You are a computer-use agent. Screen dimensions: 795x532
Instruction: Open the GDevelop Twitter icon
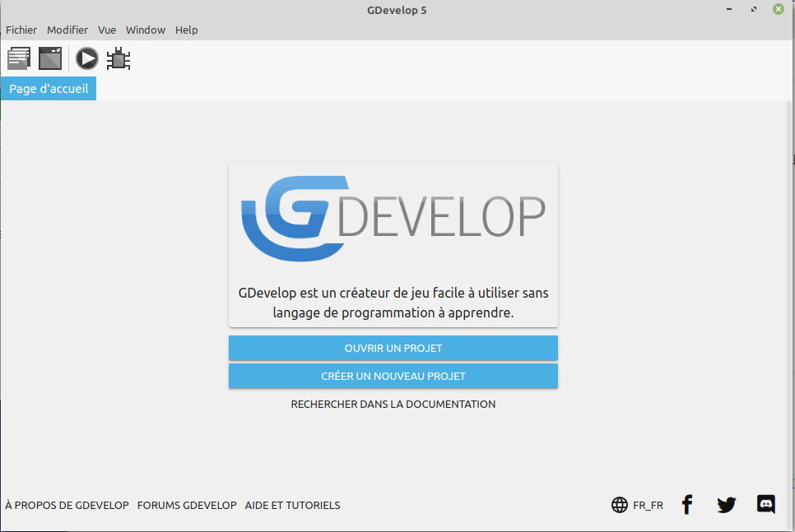[x=726, y=505]
